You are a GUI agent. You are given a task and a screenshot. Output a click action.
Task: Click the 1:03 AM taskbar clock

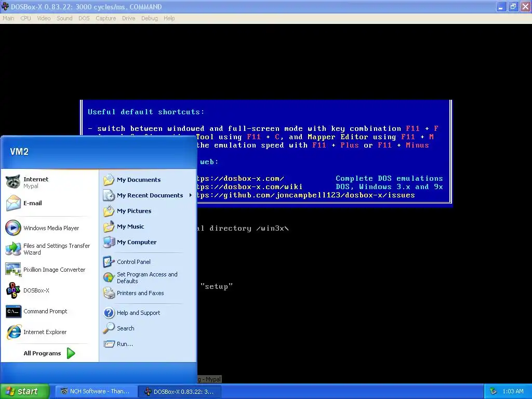(513, 392)
